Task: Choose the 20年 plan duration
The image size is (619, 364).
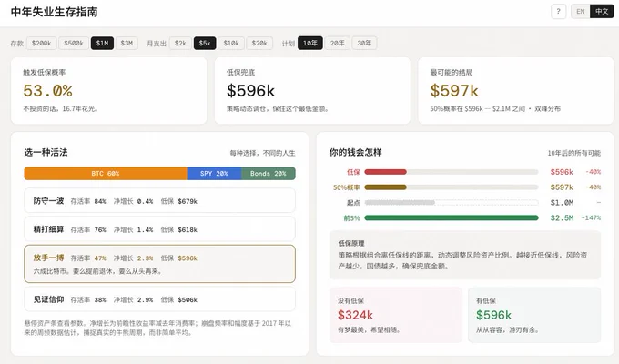Action: pyautogui.click(x=337, y=43)
